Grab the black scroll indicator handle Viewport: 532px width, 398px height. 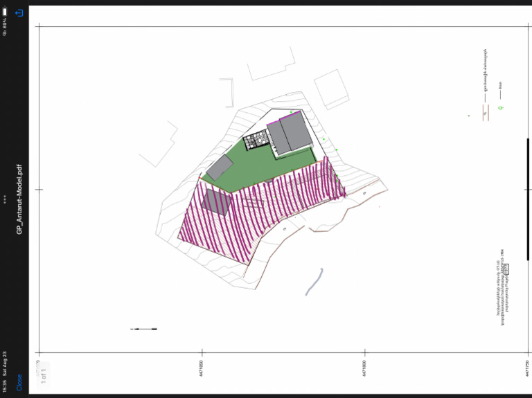click(528, 199)
